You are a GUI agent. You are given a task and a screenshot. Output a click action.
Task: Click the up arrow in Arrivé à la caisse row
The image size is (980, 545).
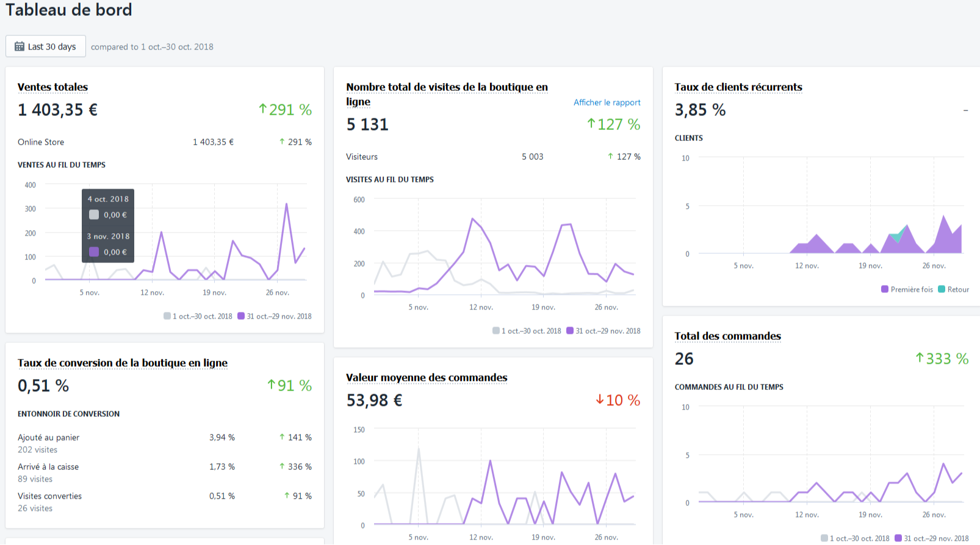(x=282, y=466)
